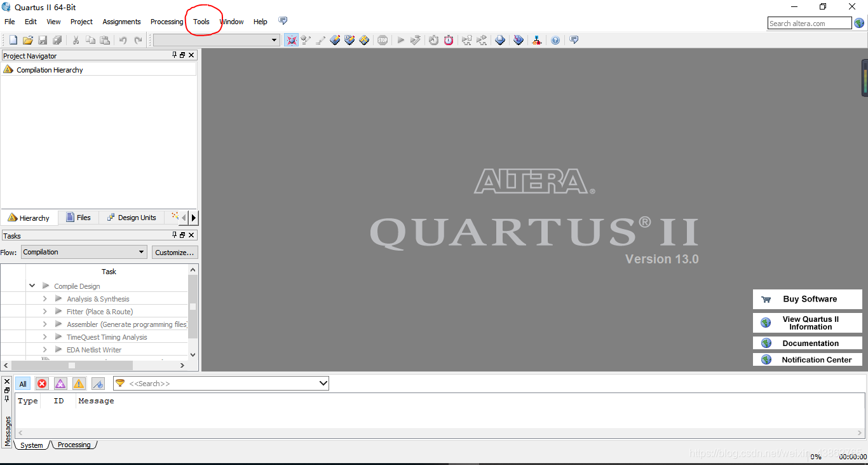The width and height of the screenshot is (868, 465).
Task: Switch to the Processing messages tab
Action: pos(74,445)
